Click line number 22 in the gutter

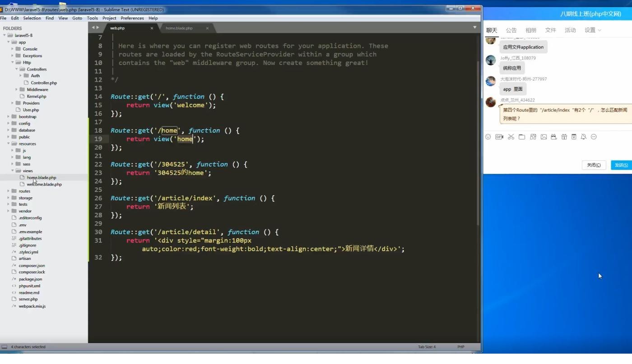coord(98,164)
